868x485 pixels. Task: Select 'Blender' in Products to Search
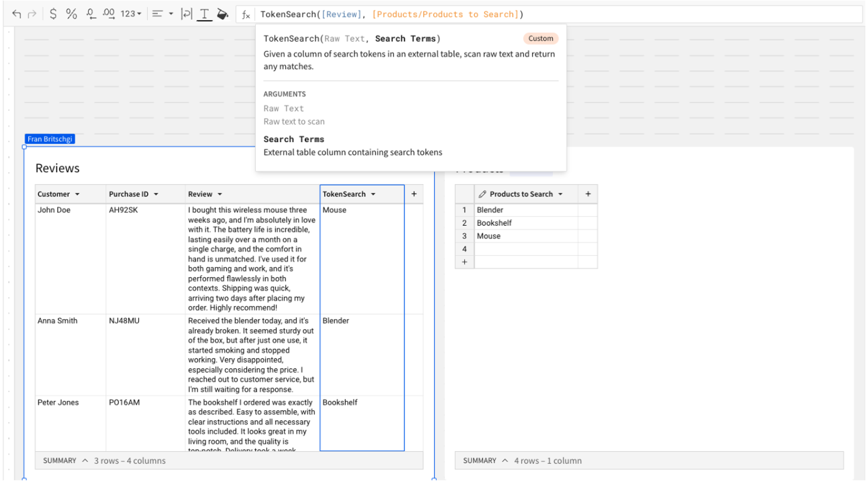526,210
